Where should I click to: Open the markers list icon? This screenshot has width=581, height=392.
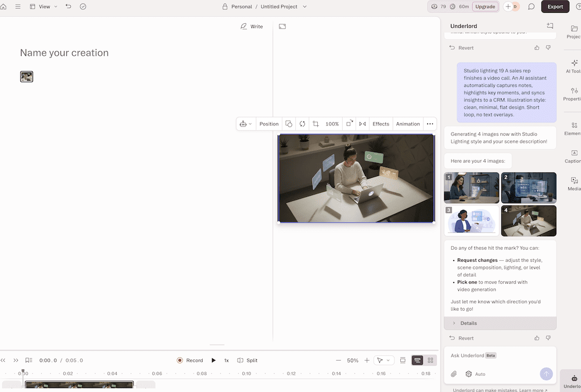[x=28, y=360]
